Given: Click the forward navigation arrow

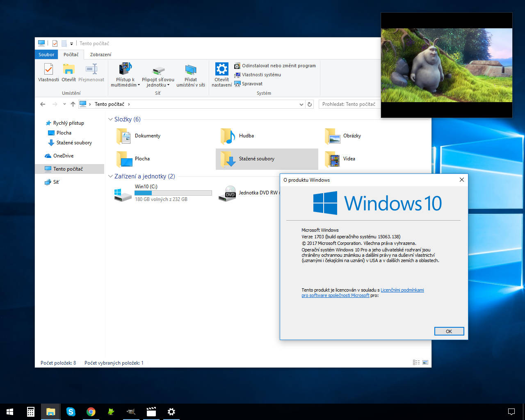Looking at the screenshot, I should pyautogui.click(x=55, y=104).
